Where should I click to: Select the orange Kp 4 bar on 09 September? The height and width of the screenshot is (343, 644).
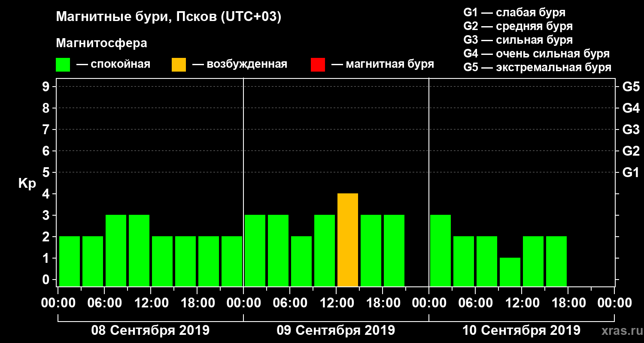348,240
